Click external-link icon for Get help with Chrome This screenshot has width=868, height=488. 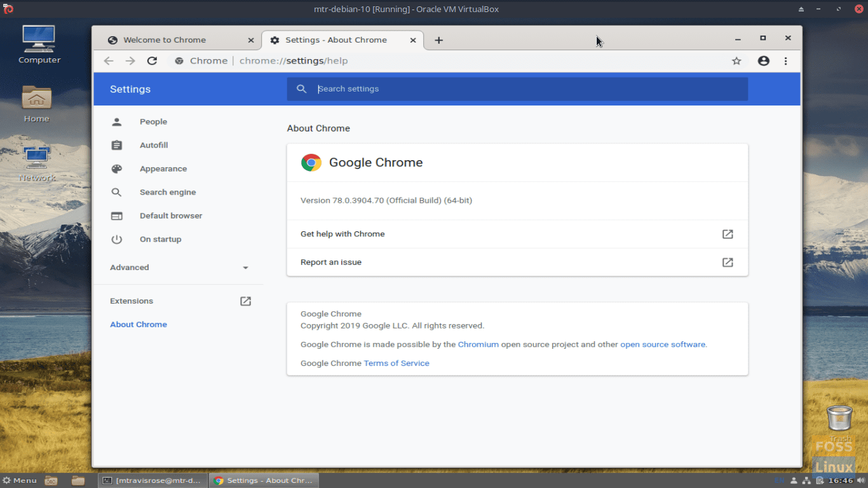click(728, 234)
